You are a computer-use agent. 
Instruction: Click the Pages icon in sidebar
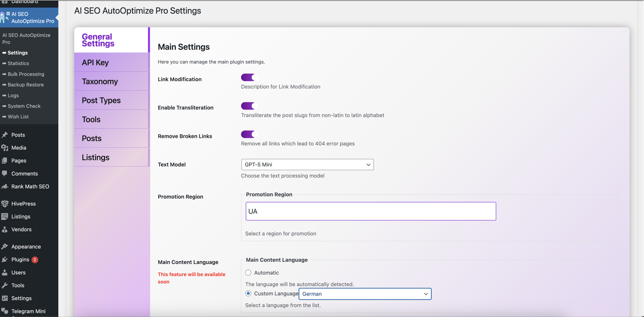[x=5, y=161]
